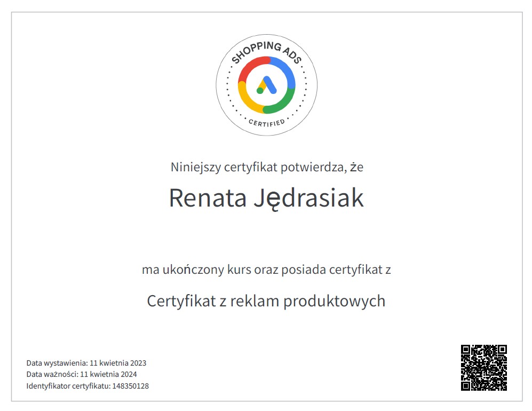
Task: Click the Google Ads logo in the badge center
Action: pyautogui.click(x=266, y=85)
